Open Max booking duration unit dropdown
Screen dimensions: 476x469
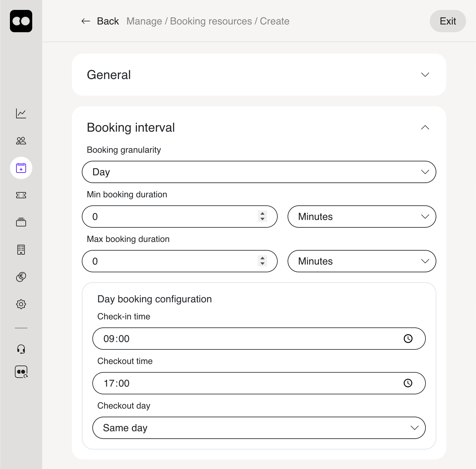(362, 261)
